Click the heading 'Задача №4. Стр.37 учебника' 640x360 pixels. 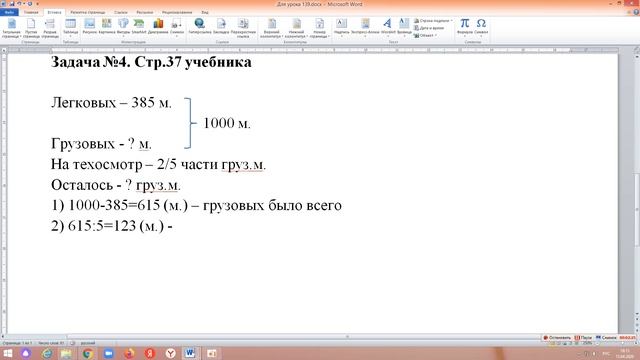[151, 62]
